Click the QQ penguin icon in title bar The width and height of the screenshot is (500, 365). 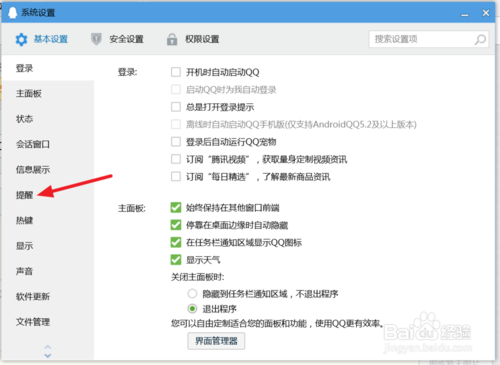[12, 12]
